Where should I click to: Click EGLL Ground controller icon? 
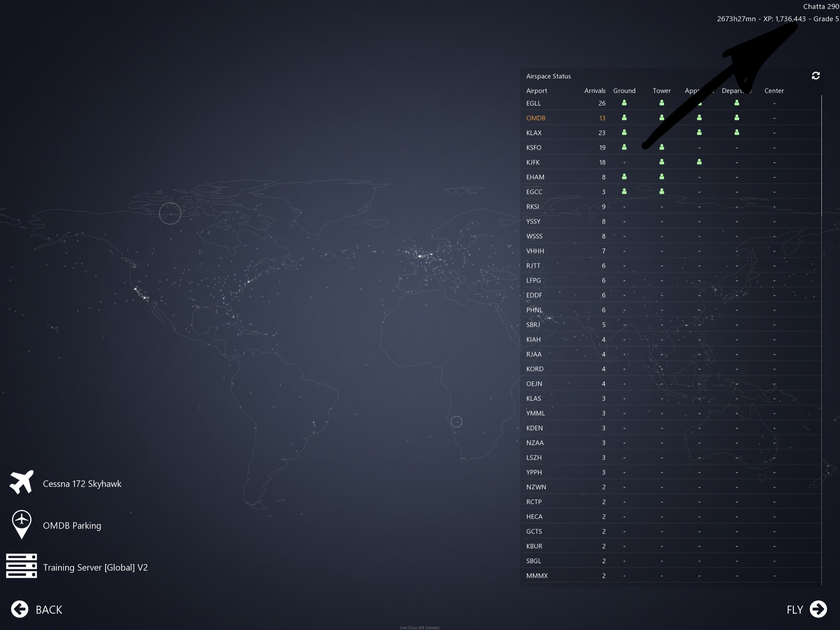(x=624, y=103)
